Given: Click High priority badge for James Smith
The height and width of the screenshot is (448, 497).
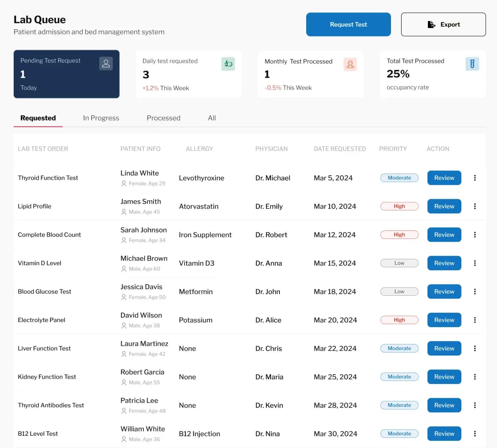Looking at the screenshot, I should [x=399, y=206].
